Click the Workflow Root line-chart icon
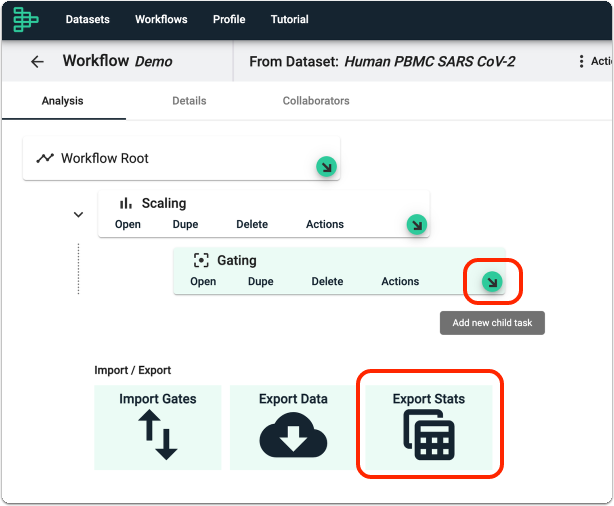 coord(45,158)
